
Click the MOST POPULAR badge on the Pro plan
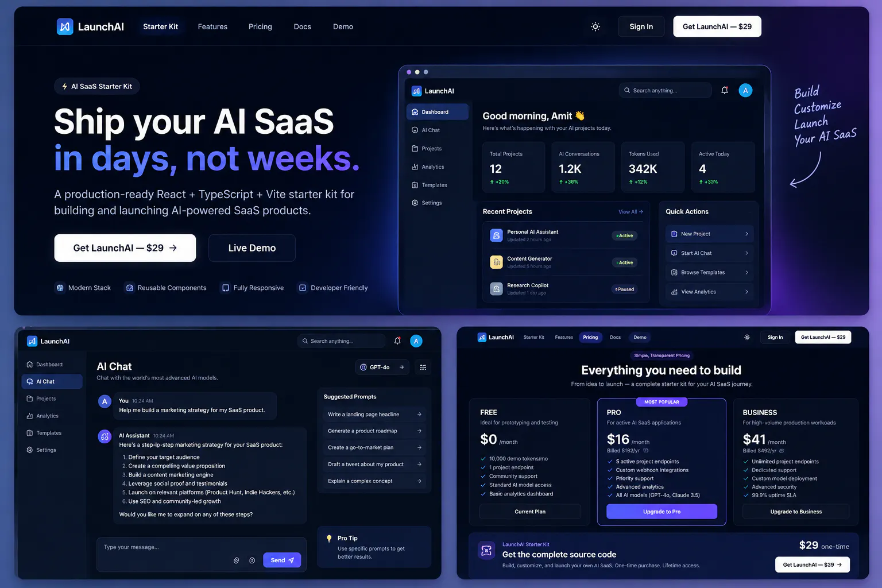[661, 402]
